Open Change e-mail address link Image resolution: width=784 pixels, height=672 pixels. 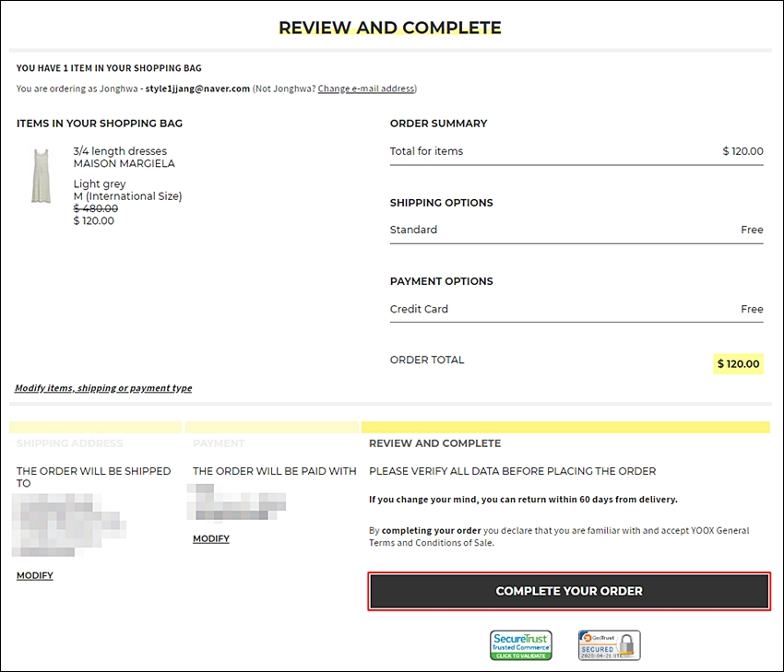pos(366,88)
